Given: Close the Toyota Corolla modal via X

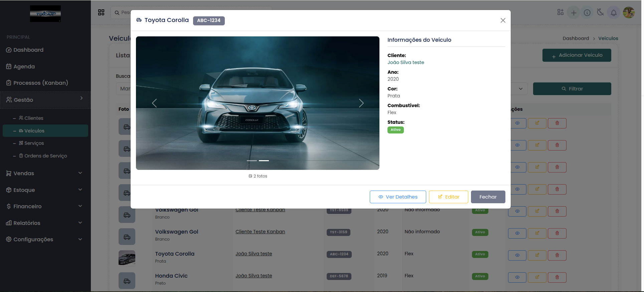Looking at the screenshot, I should (503, 20).
